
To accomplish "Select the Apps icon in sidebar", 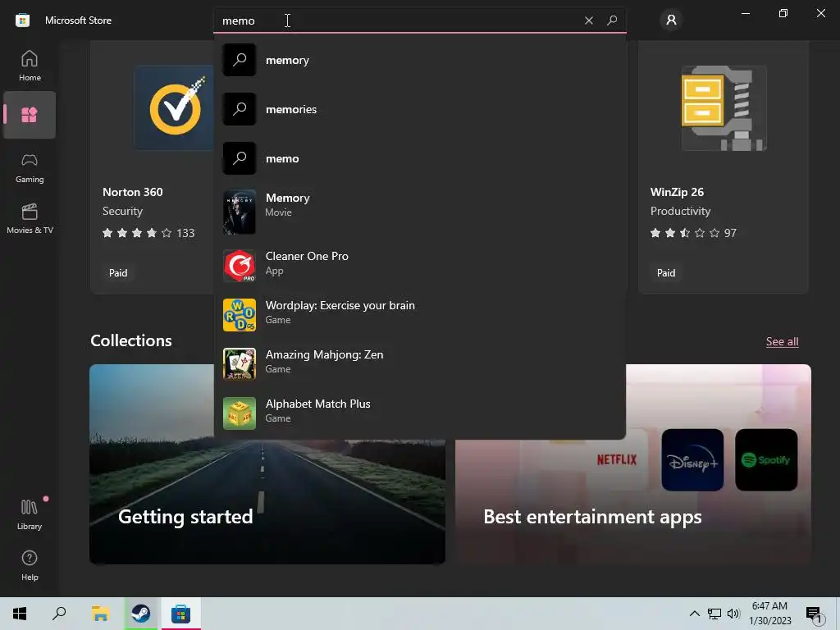I will pos(30,115).
